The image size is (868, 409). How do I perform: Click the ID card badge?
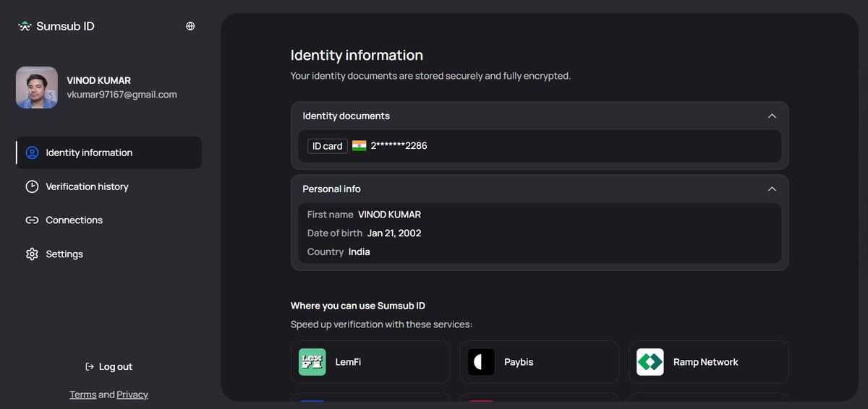(x=328, y=146)
